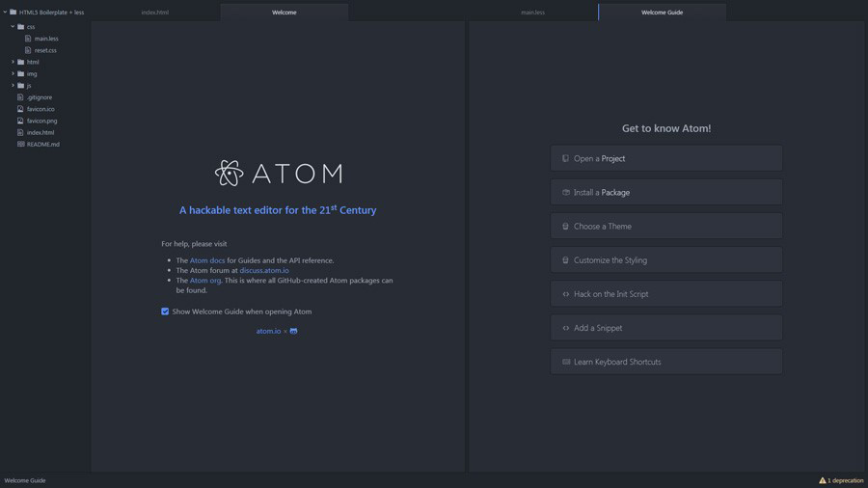This screenshot has width=868, height=488.
Task: Click the project root folder icon
Action: click(13, 12)
